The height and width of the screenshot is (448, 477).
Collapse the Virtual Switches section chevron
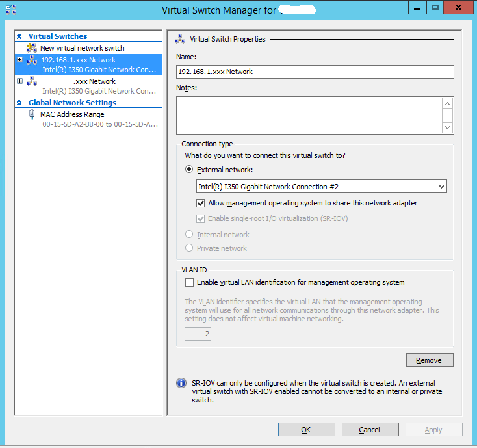[x=19, y=36]
